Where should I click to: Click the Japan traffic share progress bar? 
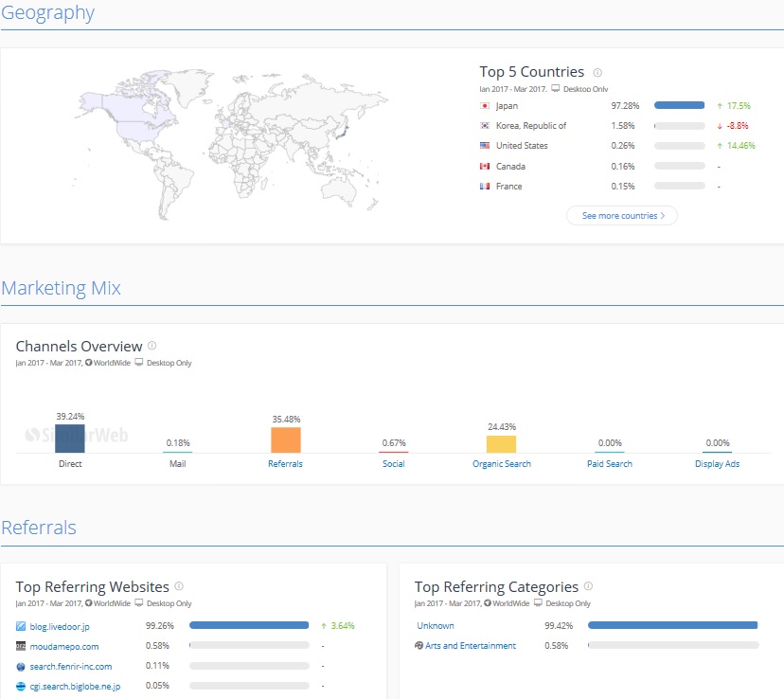(x=679, y=106)
